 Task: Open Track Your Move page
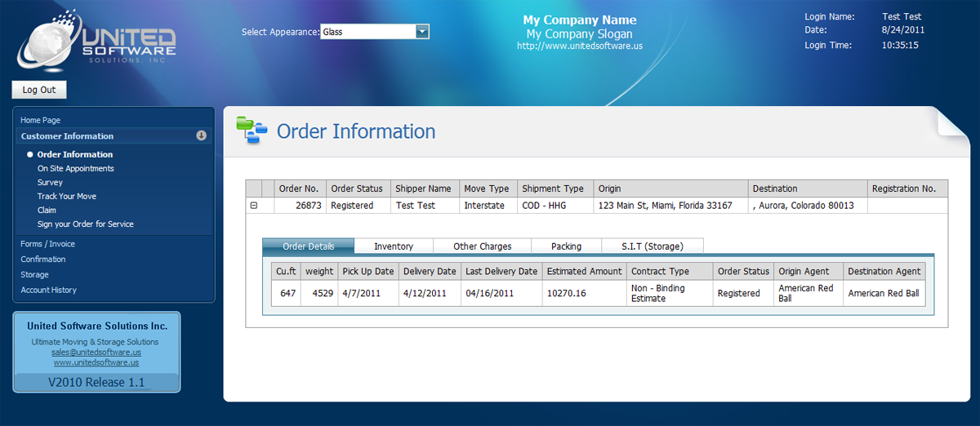tap(66, 196)
